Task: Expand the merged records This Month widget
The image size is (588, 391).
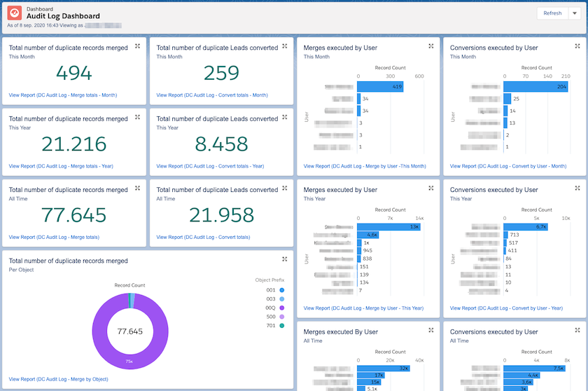Action: (x=138, y=46)
